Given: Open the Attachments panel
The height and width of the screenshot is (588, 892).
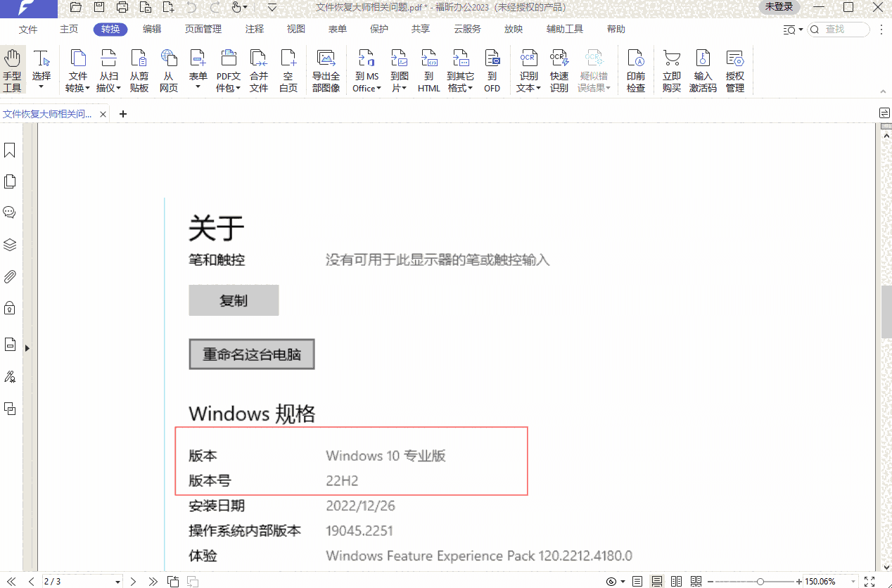Looking at the screenshot, I should tap(10, 276).
